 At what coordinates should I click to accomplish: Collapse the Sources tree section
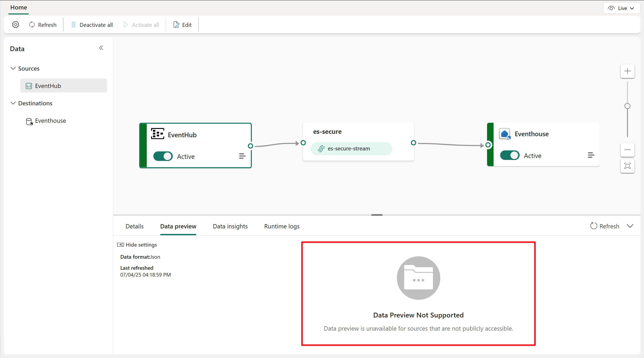click(13, 68)
